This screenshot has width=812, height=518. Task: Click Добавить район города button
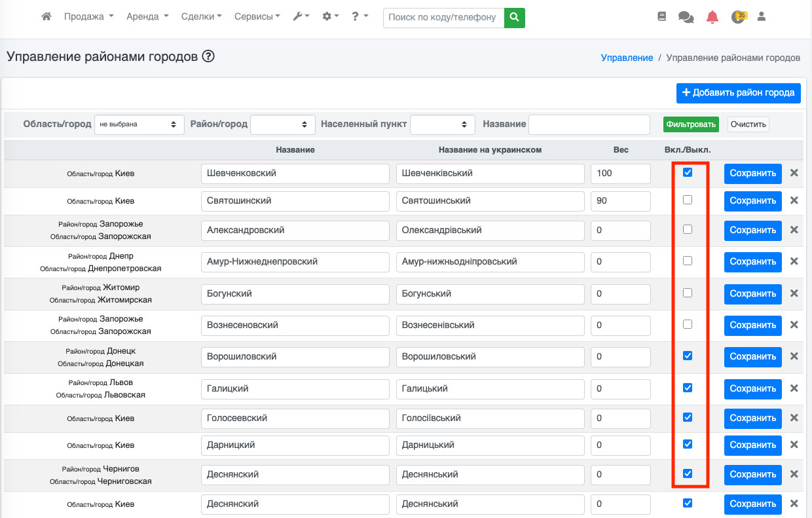click(x=738, y=93)
